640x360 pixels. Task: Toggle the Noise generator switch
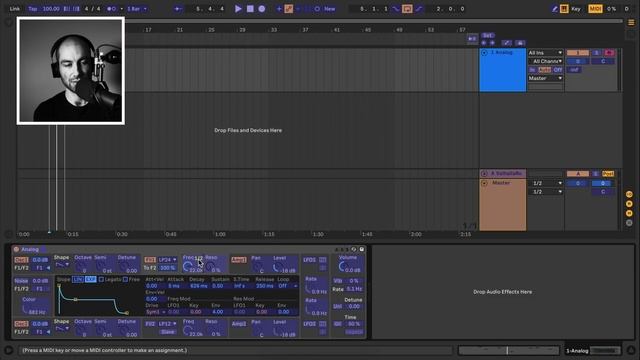click(x=21, y=281)
